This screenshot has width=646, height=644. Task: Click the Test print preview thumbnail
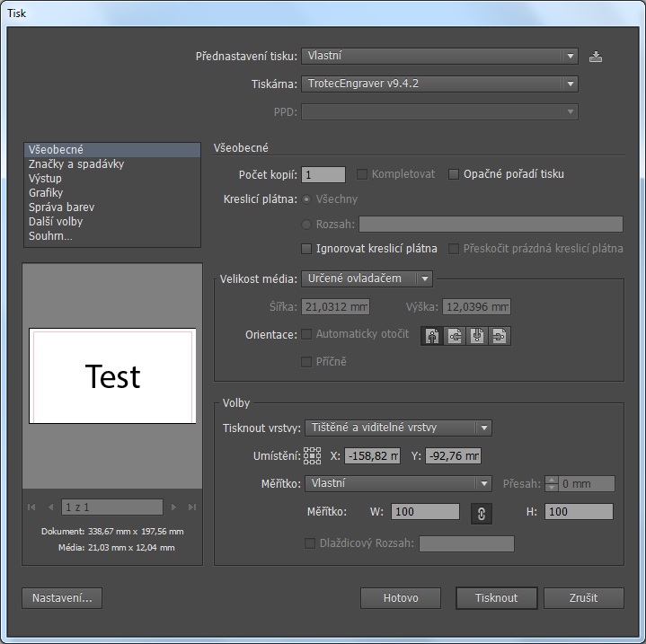point(112,375)
